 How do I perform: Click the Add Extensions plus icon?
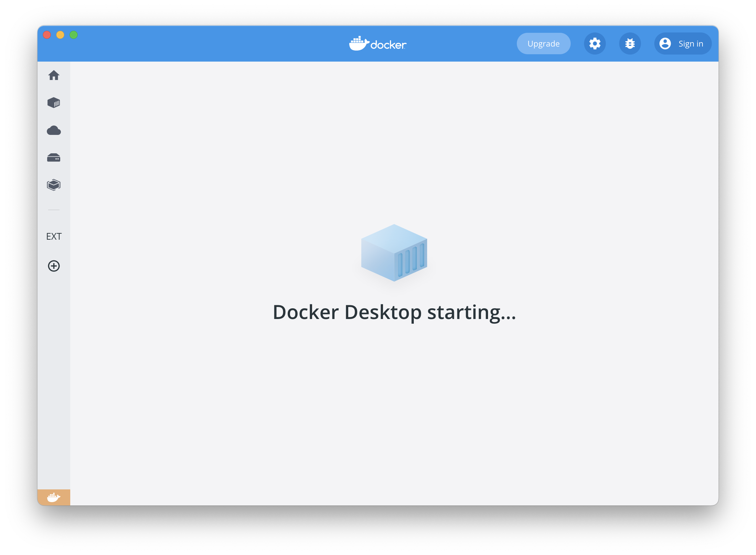click(x=54, y=266)
